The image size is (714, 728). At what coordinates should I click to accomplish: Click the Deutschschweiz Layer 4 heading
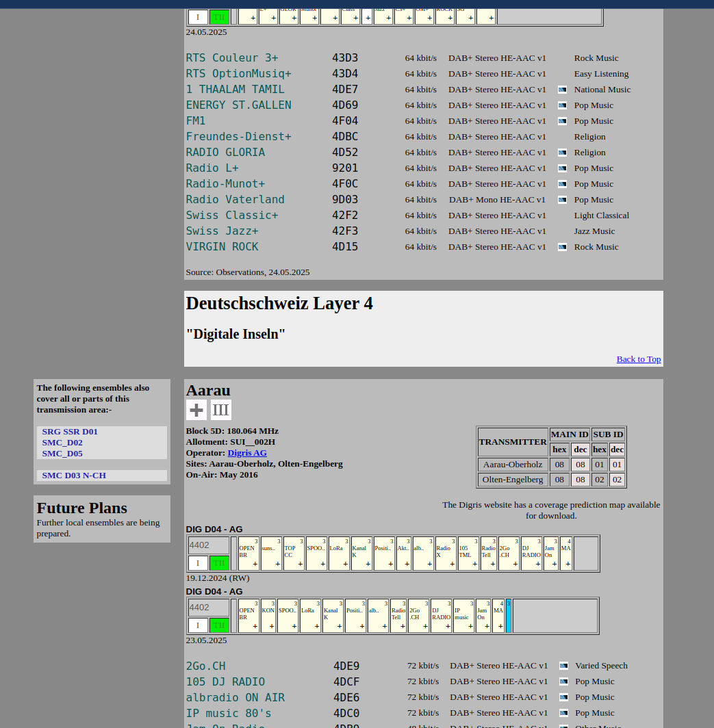click(279, 304)
